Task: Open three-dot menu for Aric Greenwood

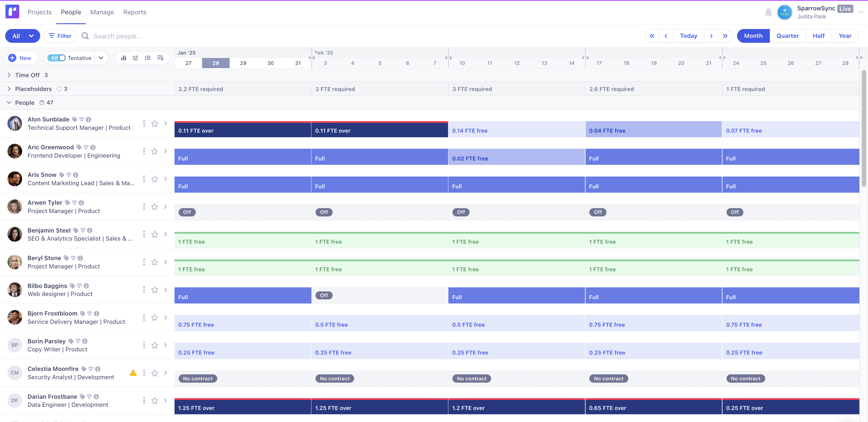Action: pyautogui.click(x=144, y=151)
